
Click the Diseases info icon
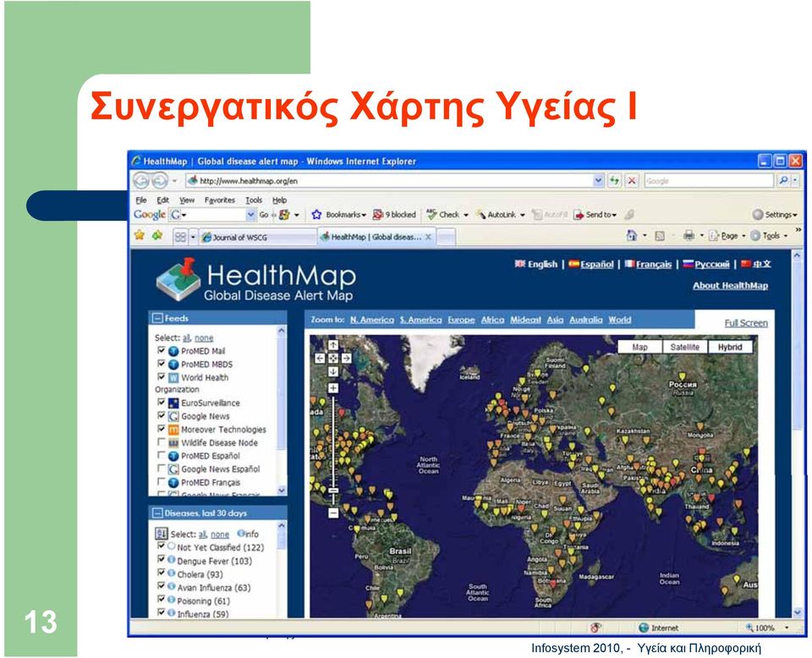(x=241, y=533)
